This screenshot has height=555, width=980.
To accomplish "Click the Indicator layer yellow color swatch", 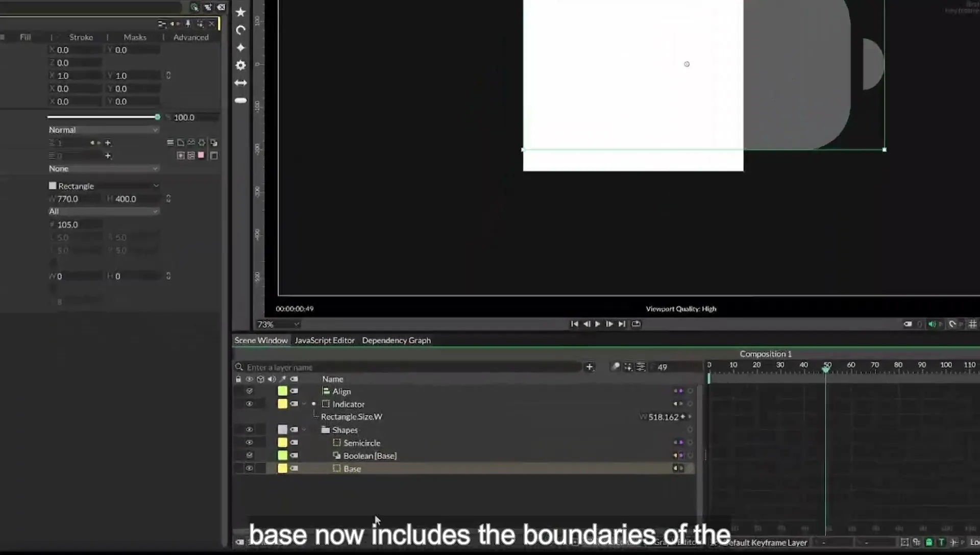I will pos(282,404).
